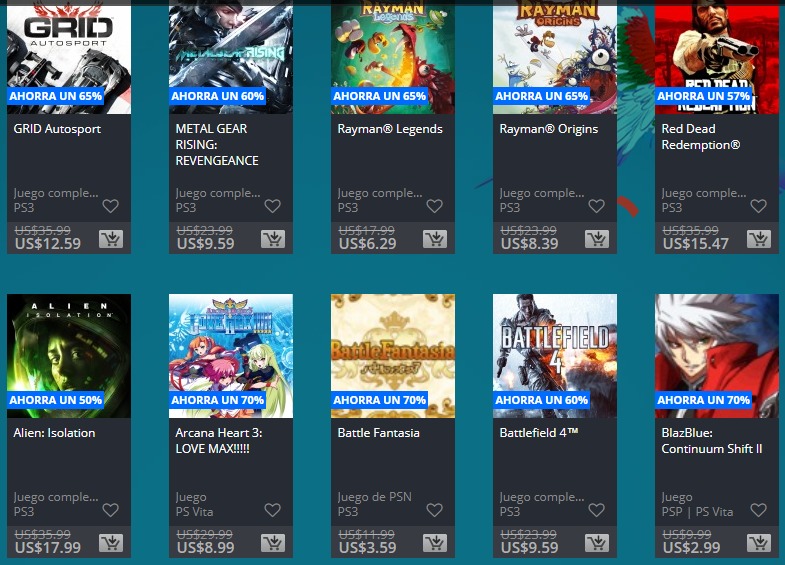Screen dimensions: 785x565
Task: Toggle wishlist heart for Rayman Origins
Action: [x=596, y=206]
